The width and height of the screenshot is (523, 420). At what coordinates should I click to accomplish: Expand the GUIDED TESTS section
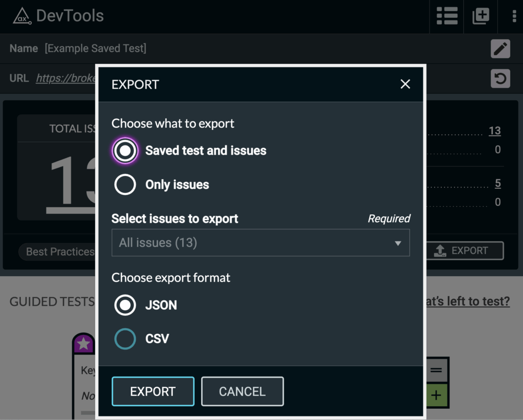pyautogui.click(x=51, y=302)
